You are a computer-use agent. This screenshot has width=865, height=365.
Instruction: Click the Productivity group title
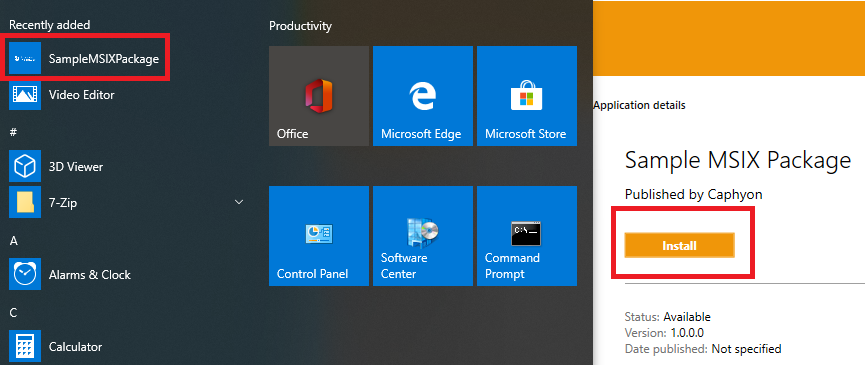pos(300,26)
